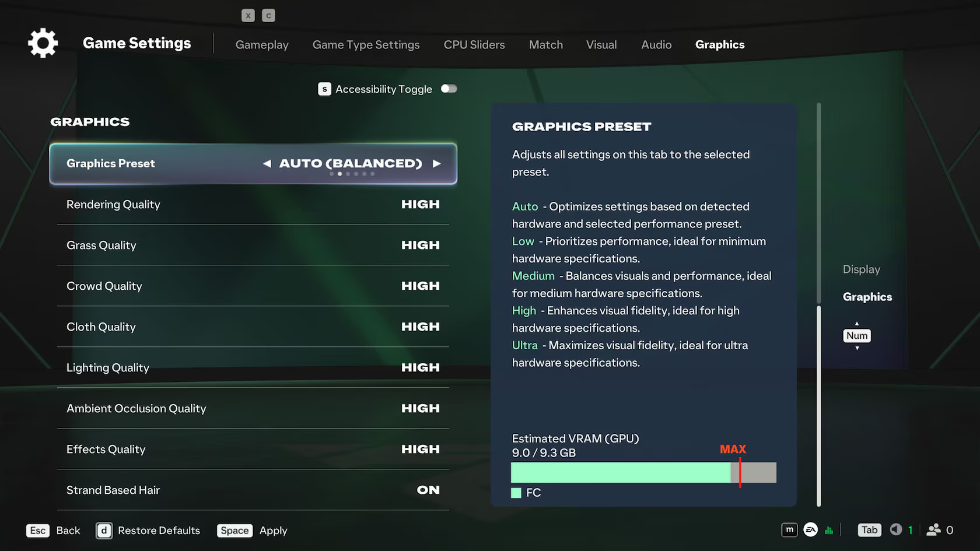980x551 pixels.
Task: Change Crowd Quality HIGH value
Action: coord(421,286)
